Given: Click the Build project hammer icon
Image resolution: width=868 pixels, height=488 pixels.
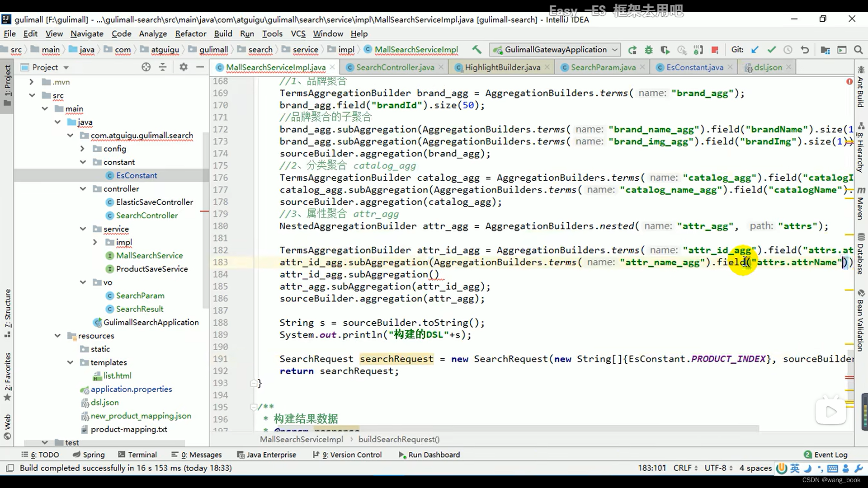Looking at the screenshot, I should 476,50.
